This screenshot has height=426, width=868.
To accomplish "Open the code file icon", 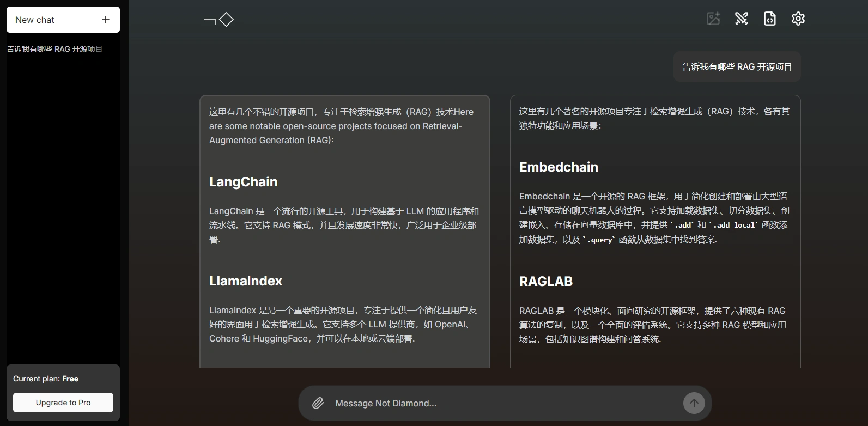I will point(770,19).
